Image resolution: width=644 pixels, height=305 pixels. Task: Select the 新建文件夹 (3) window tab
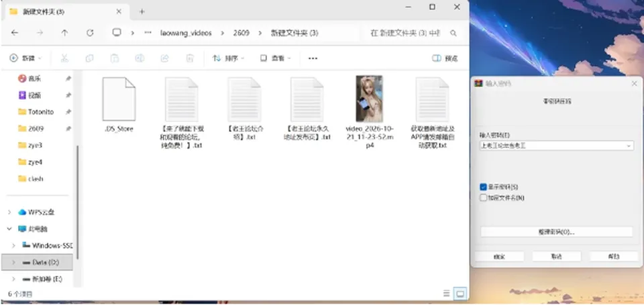point(66,12)
